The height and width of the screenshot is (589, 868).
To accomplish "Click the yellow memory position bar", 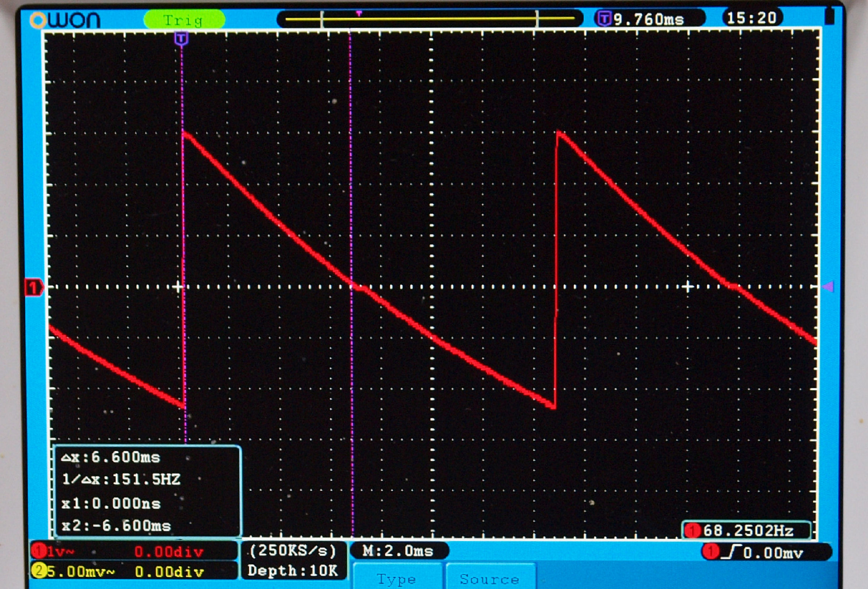I will click(429, 19).
